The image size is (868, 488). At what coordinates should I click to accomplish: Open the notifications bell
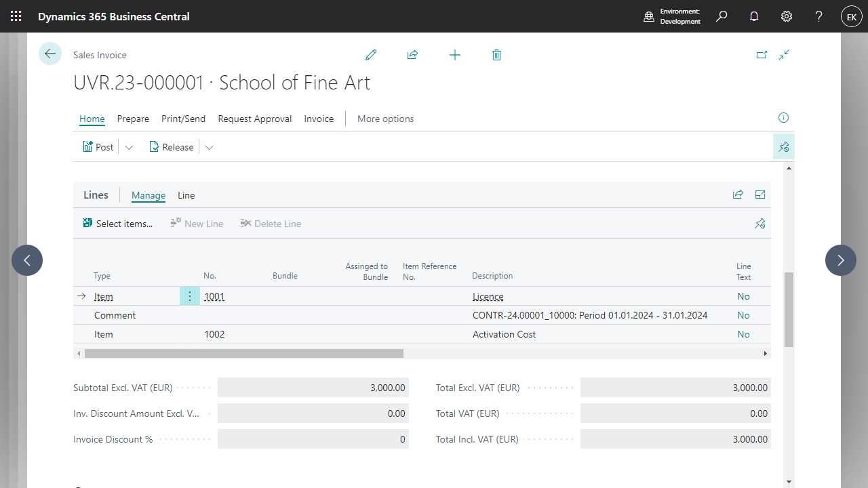coord(754,16)
